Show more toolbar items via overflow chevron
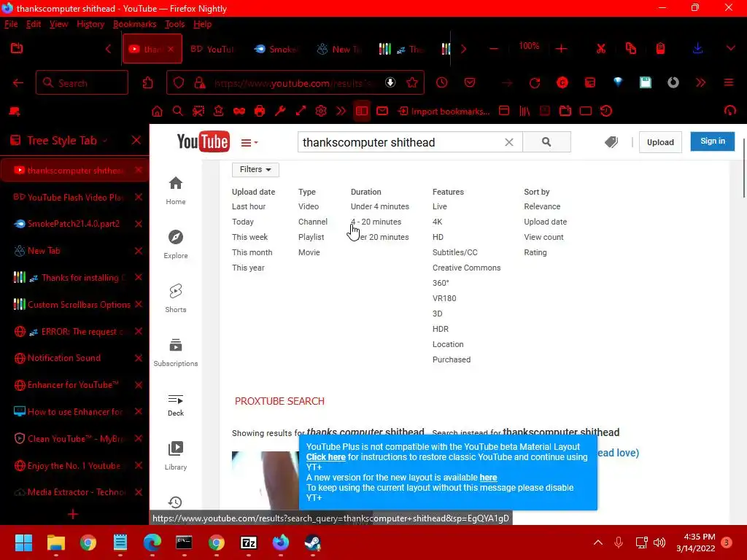This screenshot has height=560, width=747. (x=700, y=83)
